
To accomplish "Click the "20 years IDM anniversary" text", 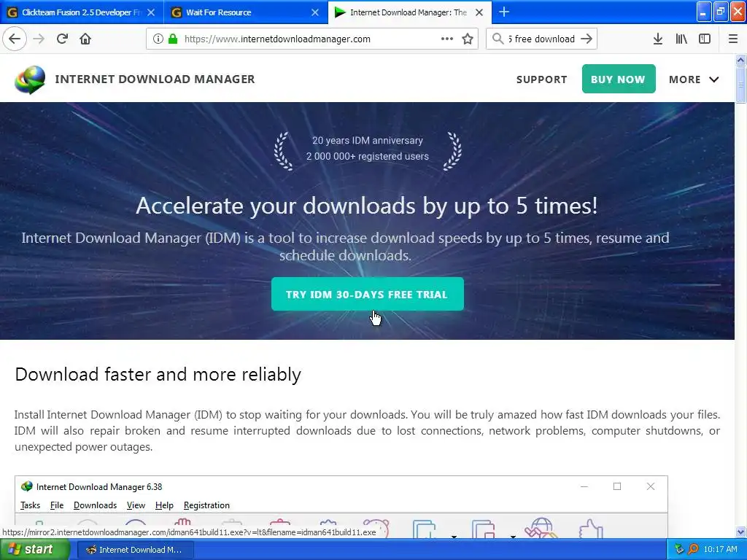I will (368, 141).
